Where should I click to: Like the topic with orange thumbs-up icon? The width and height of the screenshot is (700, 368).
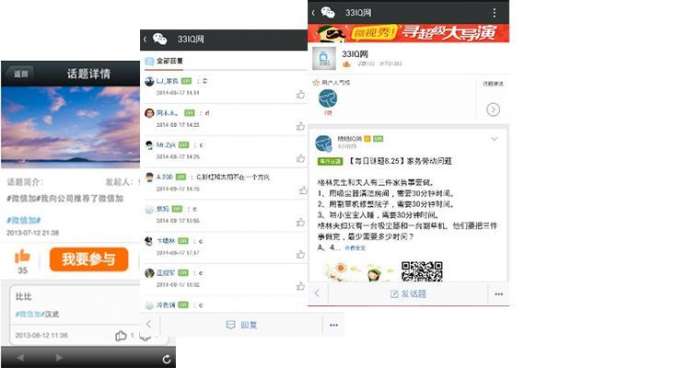point(22,256)
